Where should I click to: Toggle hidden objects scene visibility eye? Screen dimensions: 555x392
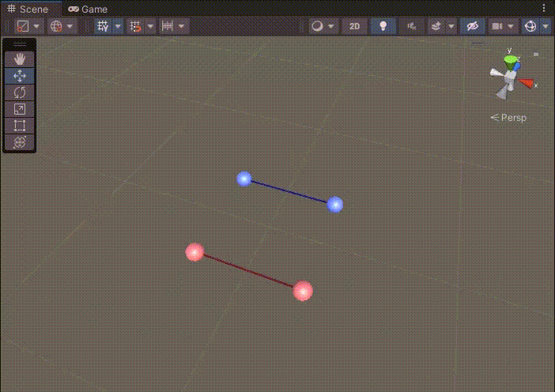(x=472, y=26)
